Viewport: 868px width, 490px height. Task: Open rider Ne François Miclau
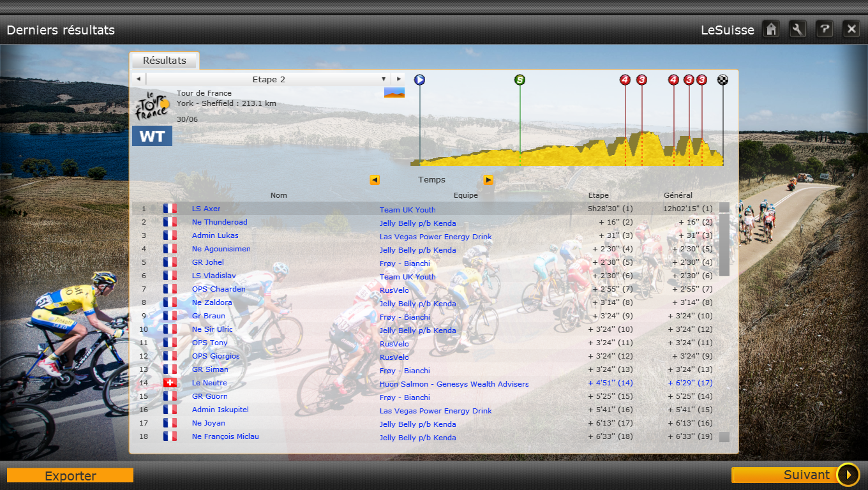click(x=225, y=436)
